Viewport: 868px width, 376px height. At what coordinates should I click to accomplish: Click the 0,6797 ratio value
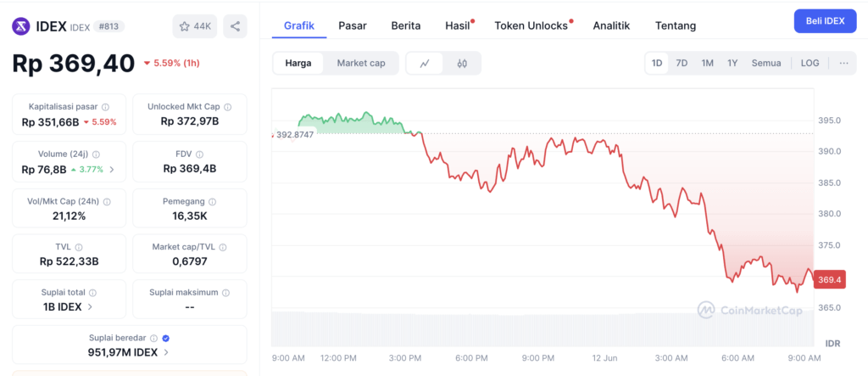(190, 261)
